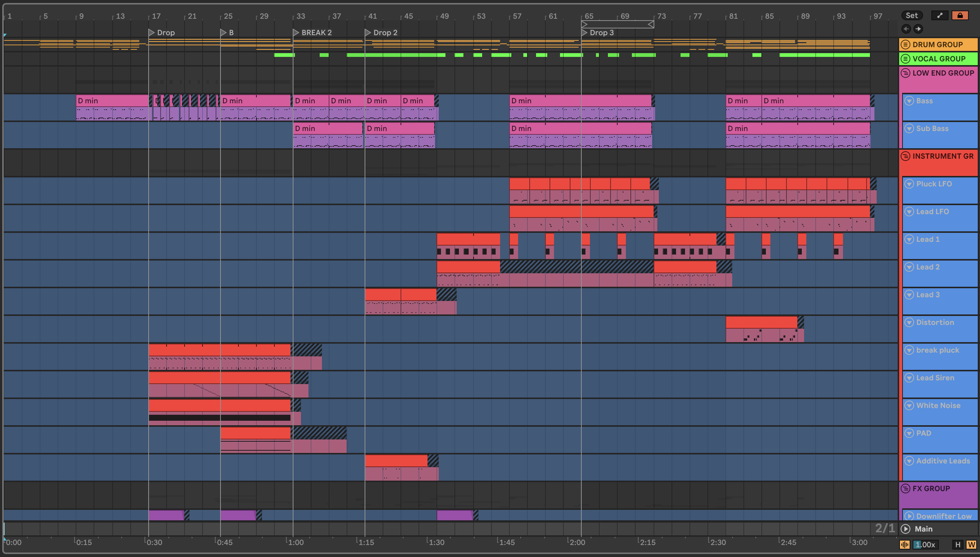This screenshot has height=557, width=980.
Task: Toggle automation mode line icon
Action: tap(940, 15)
